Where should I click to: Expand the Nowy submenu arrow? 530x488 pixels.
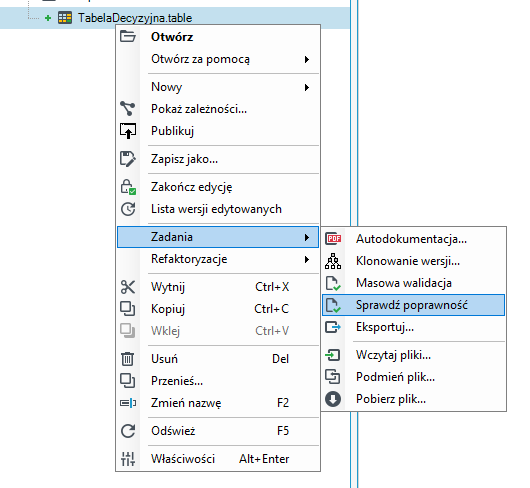point(307,88)
